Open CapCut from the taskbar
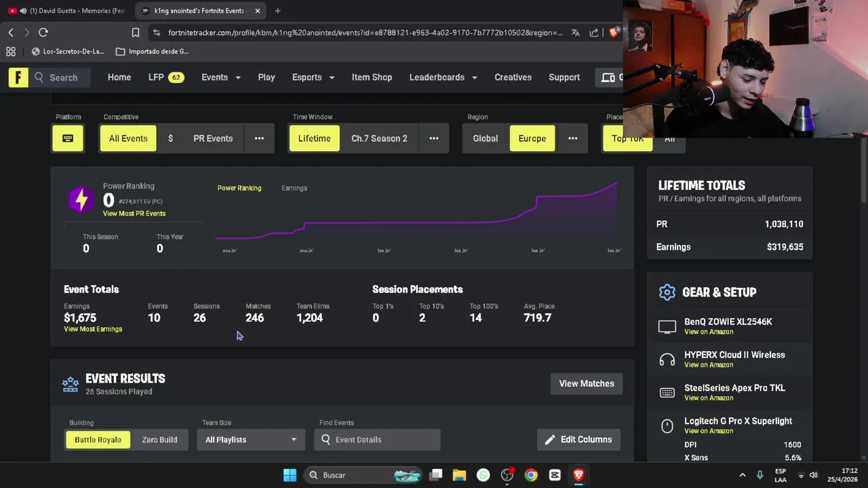The height and width of the screenshot is (488, 868). point(555,475)
